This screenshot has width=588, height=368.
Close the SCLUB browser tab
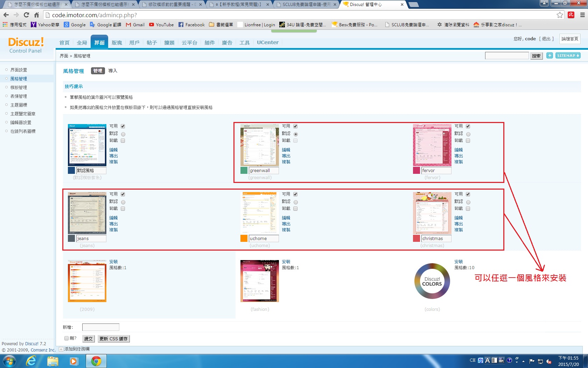[335, 5]
